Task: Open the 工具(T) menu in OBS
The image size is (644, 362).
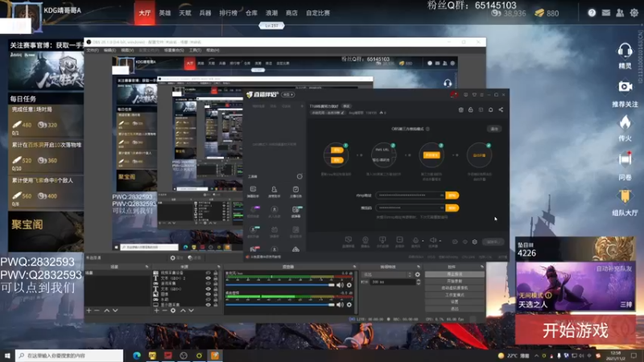Action: click(195, 50)
